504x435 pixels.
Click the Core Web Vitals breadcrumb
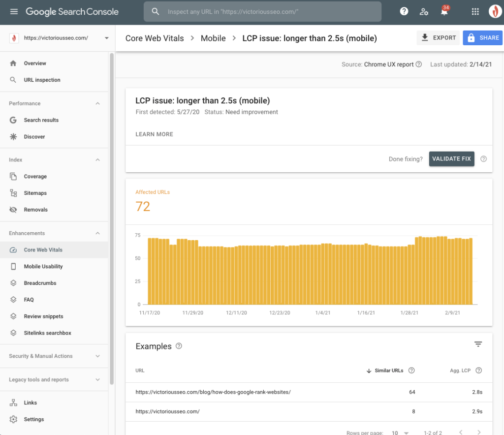(x=155, y=38)
